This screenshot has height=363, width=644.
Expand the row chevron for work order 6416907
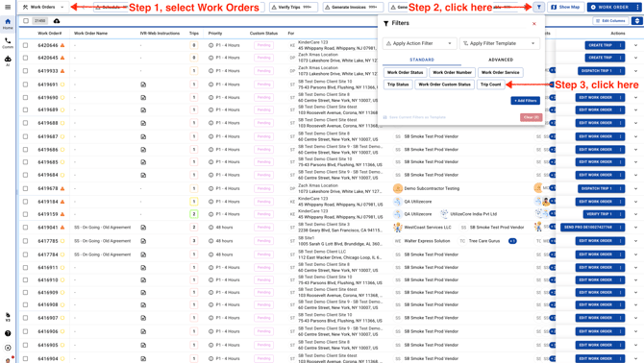(x=635, y=318)
